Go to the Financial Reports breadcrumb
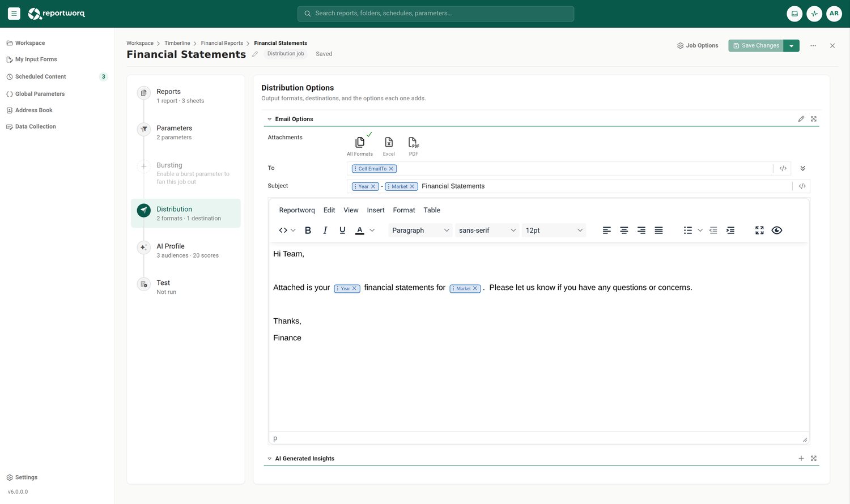 (222, 43)
